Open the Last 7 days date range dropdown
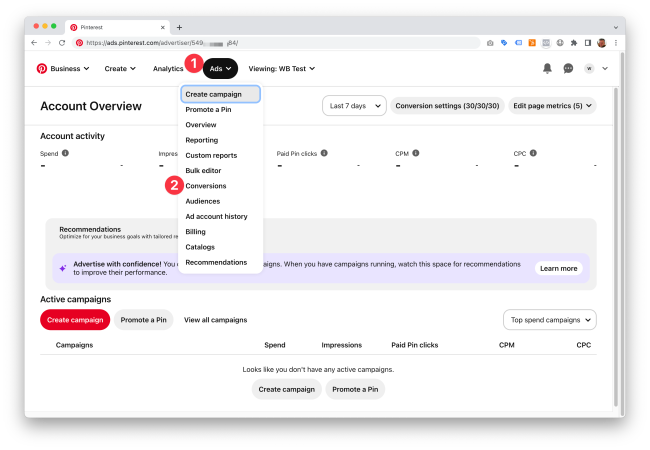The height and width of the screenshot is (450, 650). tap(353, 105)
